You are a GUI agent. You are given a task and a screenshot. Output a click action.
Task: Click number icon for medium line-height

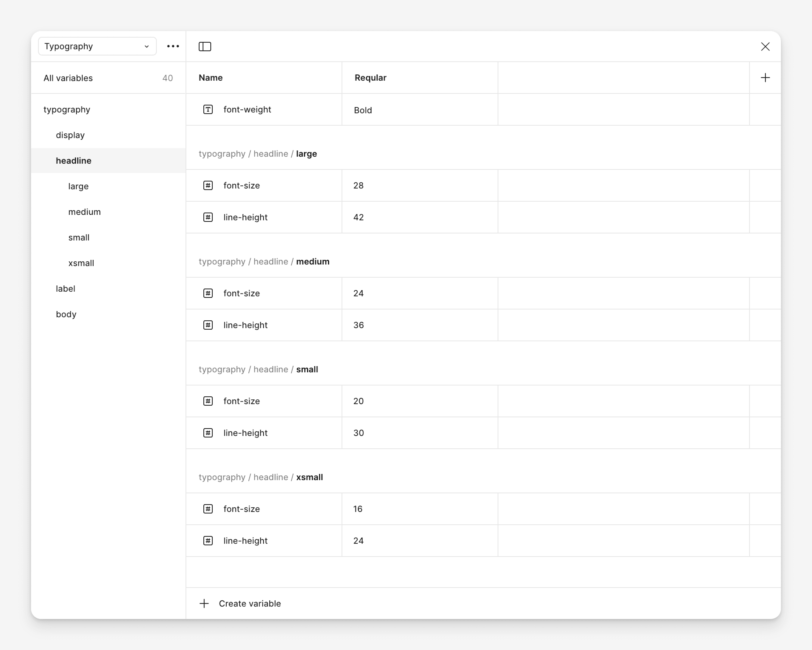(x=208, y=325)
